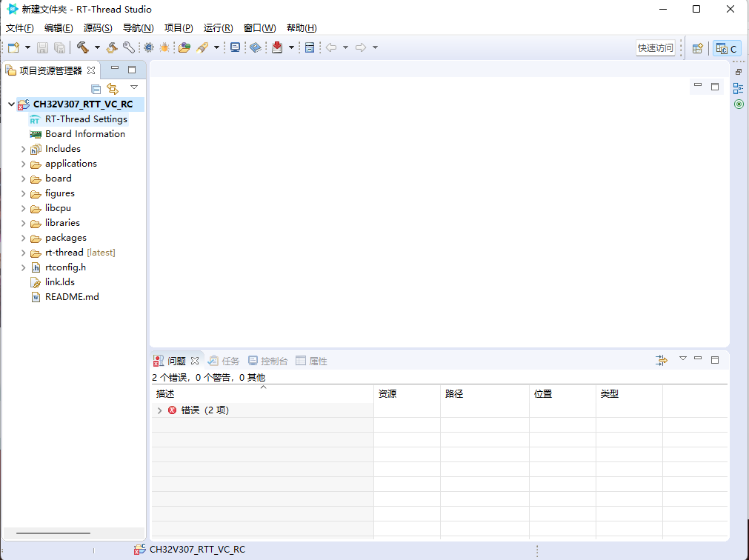Screen dimensions: 749x560
Task: Select the link.lds file
Action: (x=60, y=282)
